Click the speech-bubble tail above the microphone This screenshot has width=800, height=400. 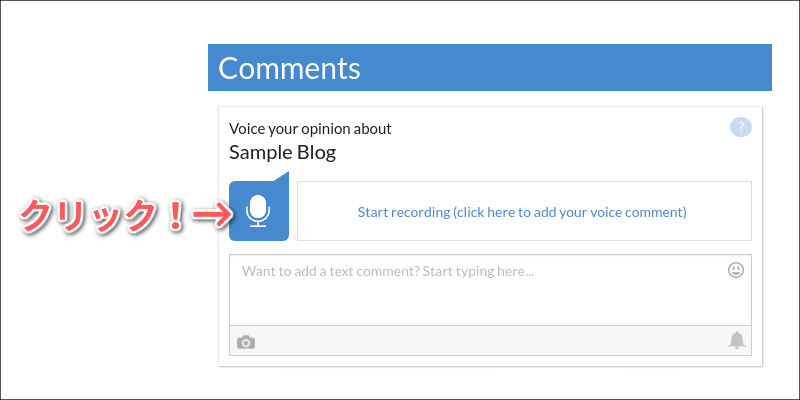point(282,177)
